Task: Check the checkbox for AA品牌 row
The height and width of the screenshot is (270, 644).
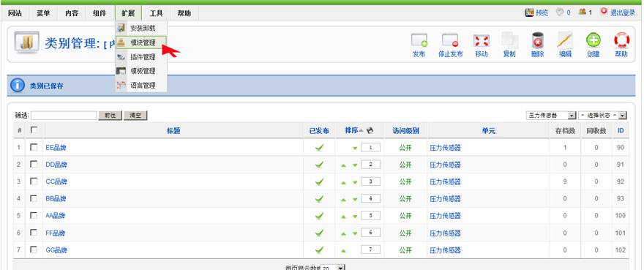Action: pyautogui.click(x=34, y=215)
